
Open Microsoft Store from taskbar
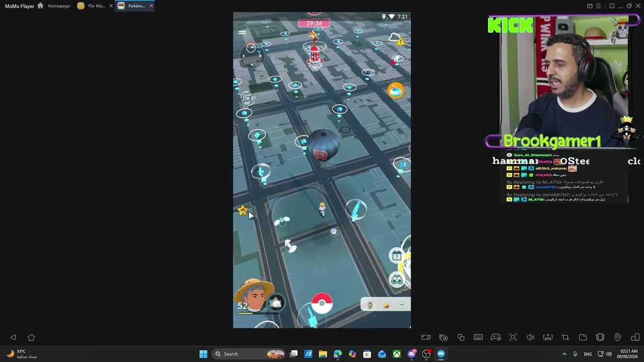(367, 354)
